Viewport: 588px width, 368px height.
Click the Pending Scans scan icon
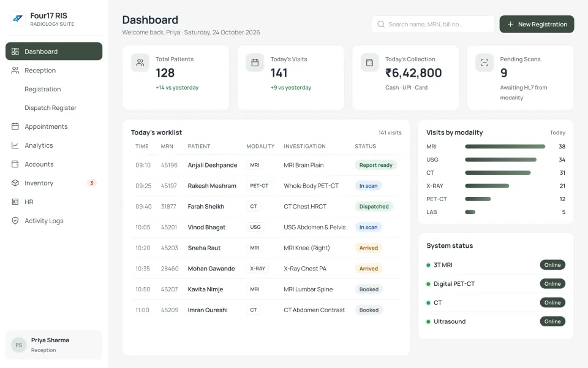[484, 63]
